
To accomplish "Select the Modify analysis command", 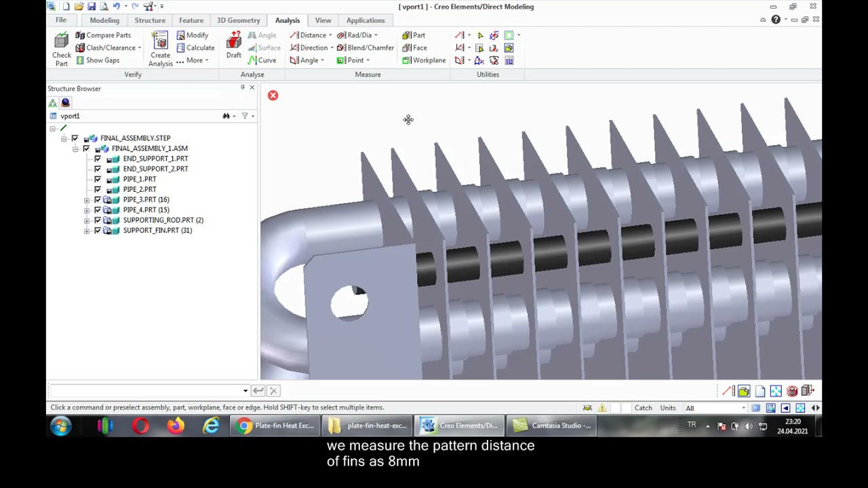I will [193, 35].
